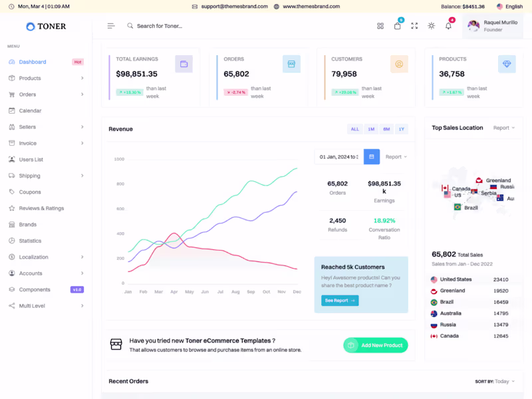Viewport: 532px width, 399px height.
Task: Click the Coupons tag icon
Action: (x=12, y=192)
